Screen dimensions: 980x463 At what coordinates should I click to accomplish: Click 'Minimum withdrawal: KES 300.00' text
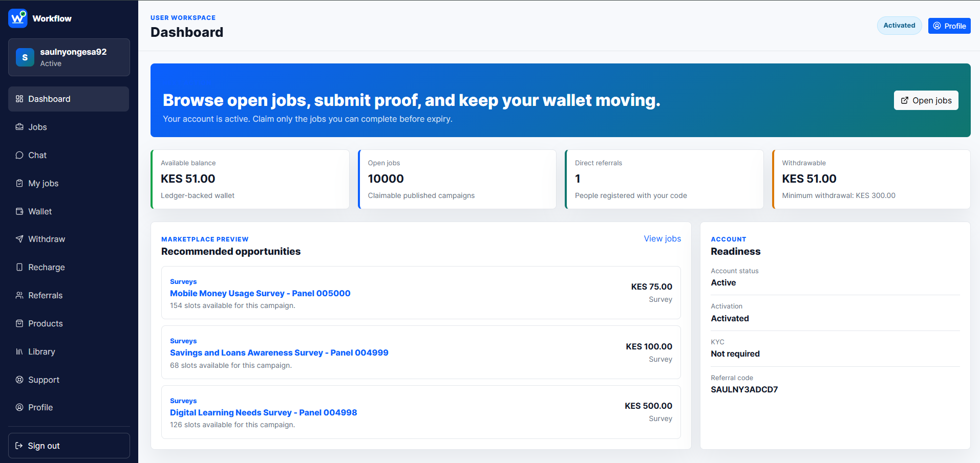pyautogui.click(x=839, y=195)
